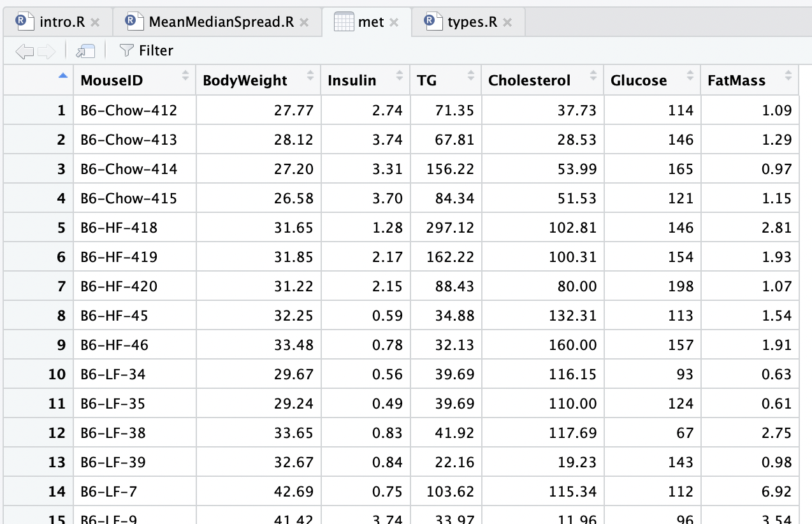Select the B6-HF-420 cell

pyautogui.click(x=134, y=286)
